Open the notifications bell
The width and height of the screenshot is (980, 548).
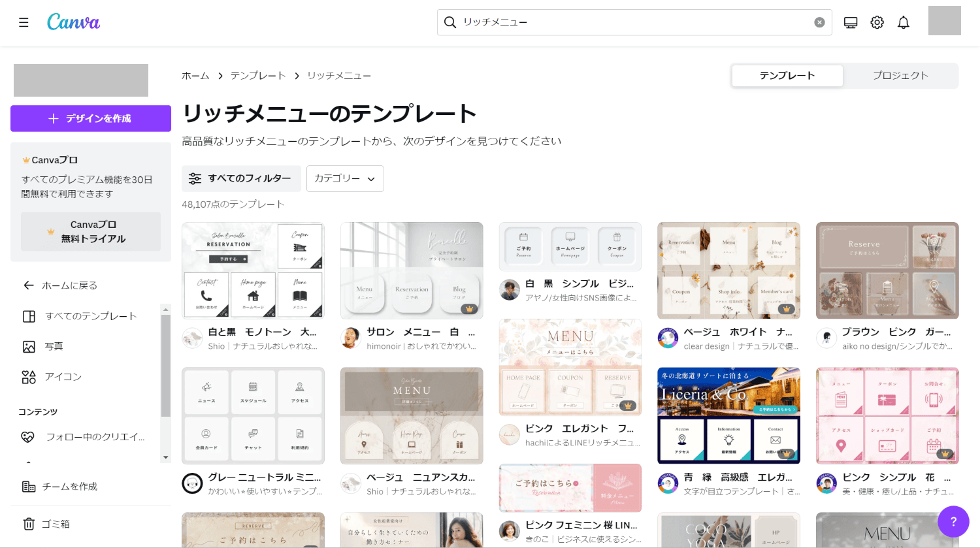click(x=904, y=23)
